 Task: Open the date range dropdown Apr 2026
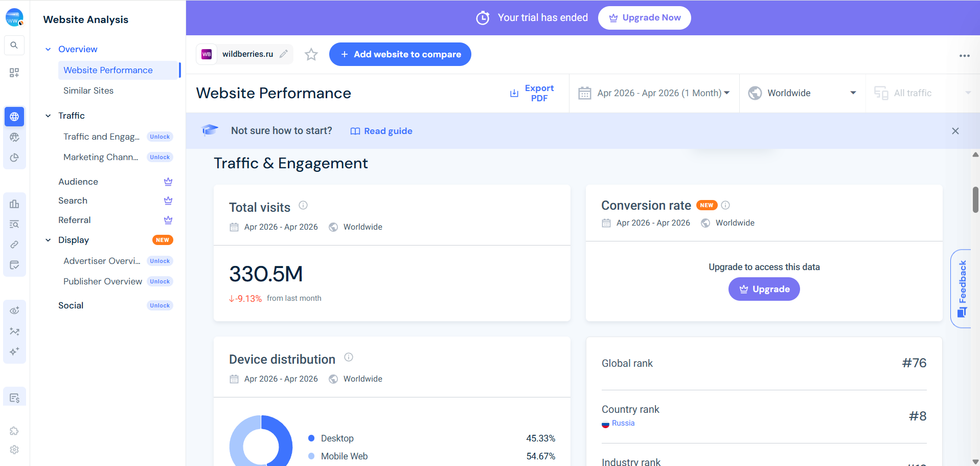(654, 93)
